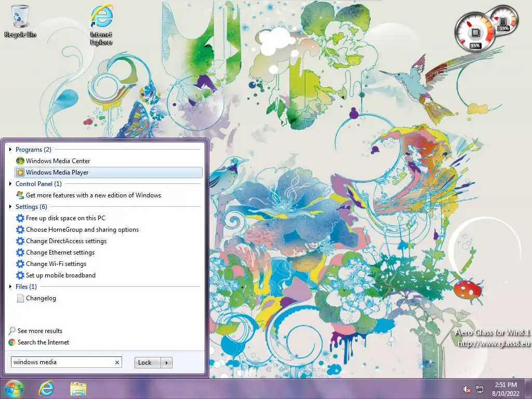532x399 pixels.
Task: Click the CPU meter gadget showing 35%
Action: tap(475, 33)
